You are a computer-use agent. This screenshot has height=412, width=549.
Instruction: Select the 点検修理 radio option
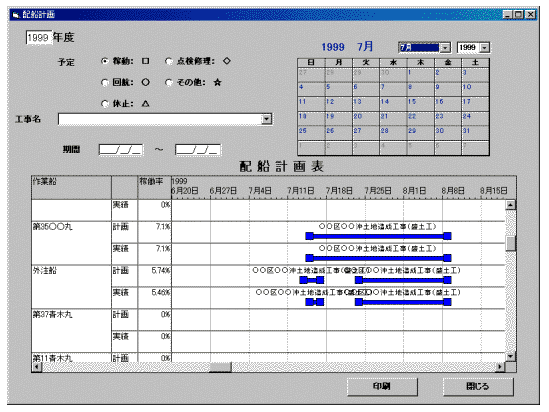169,61
